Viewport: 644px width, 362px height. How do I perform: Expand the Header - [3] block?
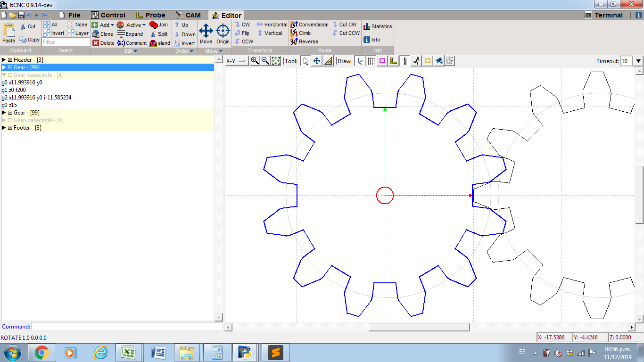pyautogui.click(x=4, y=60)
